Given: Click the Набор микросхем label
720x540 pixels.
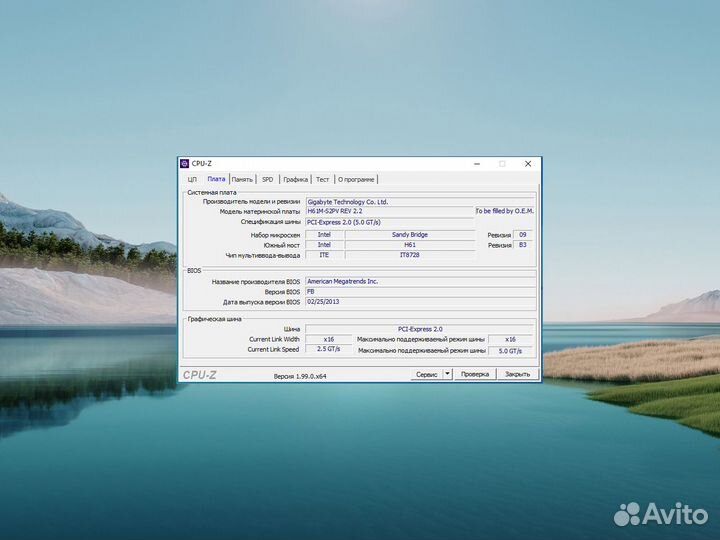Looking at the screenshot, I should tap(275, 235).
